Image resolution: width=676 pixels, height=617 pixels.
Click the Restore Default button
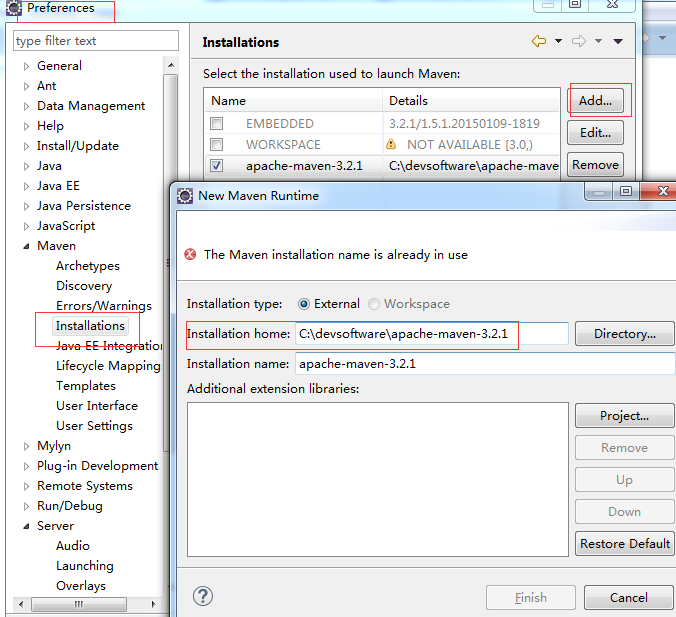(x=625, y=544)
